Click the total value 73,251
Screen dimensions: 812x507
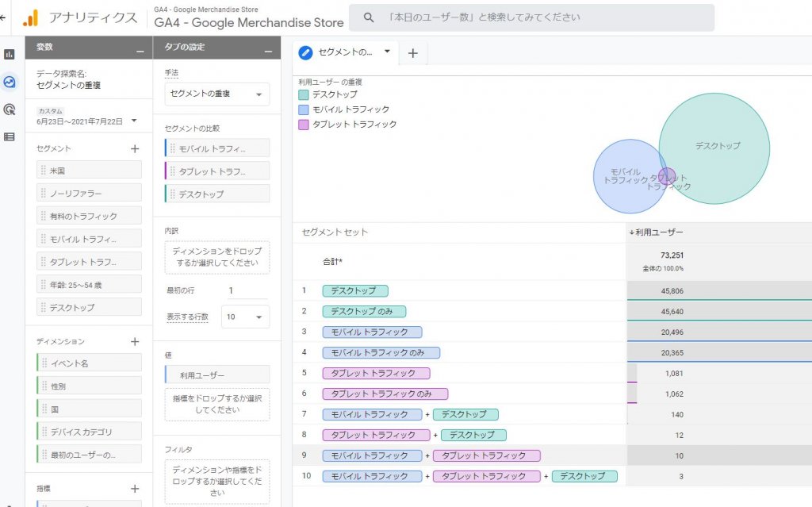click(x=672, y=255)
